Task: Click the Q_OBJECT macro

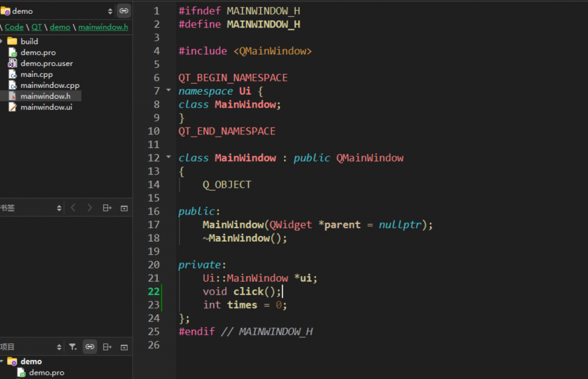Action: 227,184
